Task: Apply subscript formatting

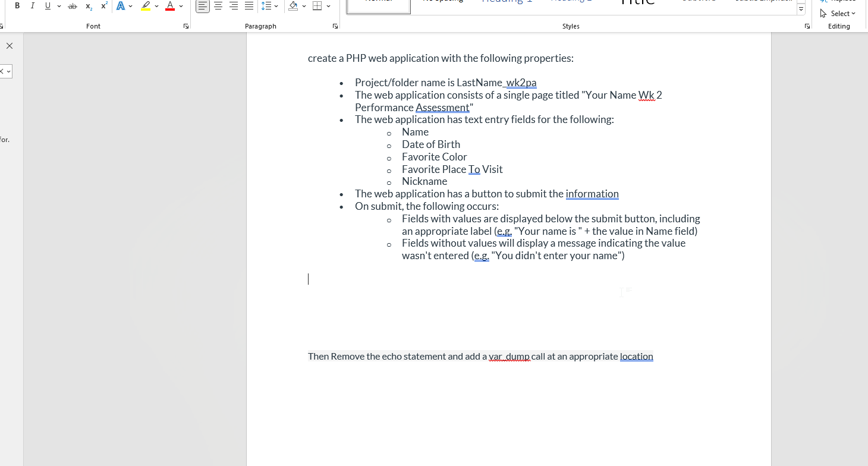Action: coord(89,6)
